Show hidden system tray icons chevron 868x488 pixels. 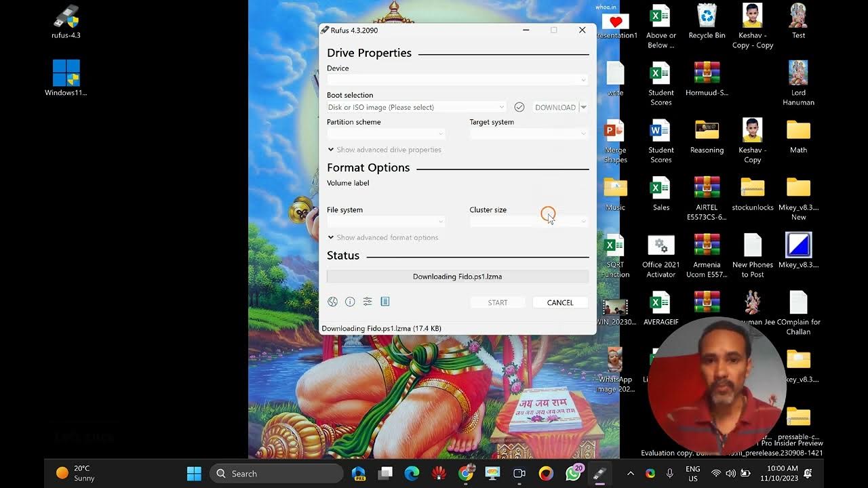tap(631, 474)
